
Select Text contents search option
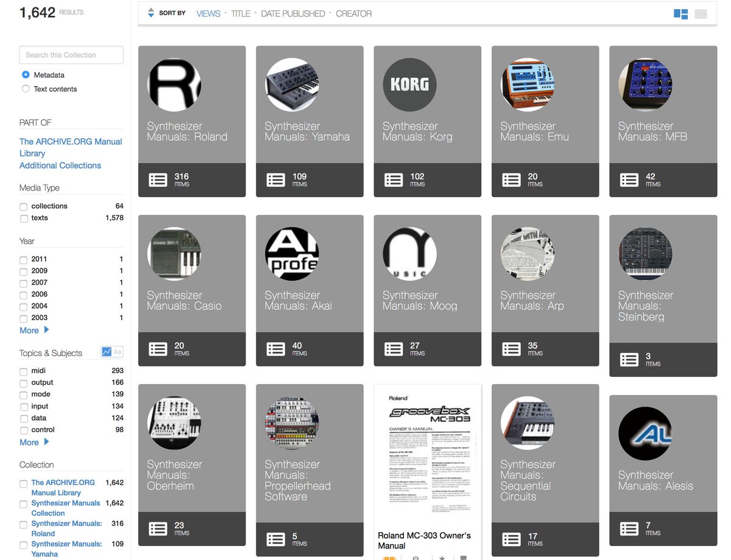click(x=26, y=89)
